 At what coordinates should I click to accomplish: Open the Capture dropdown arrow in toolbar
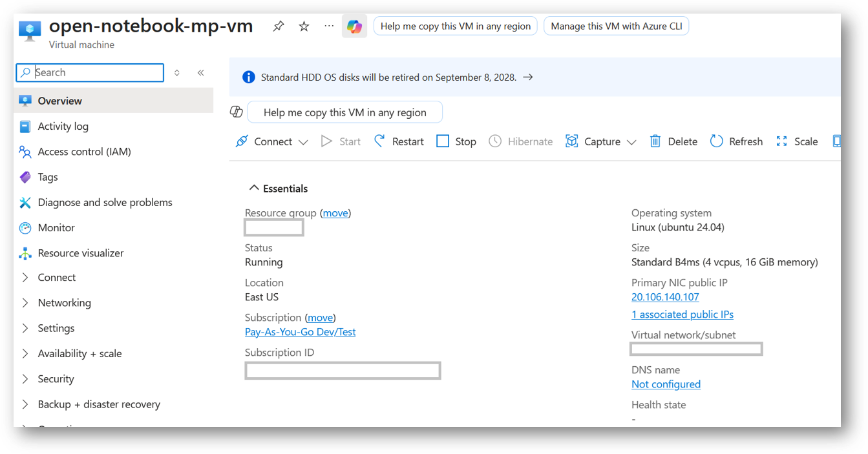point(631,142)
